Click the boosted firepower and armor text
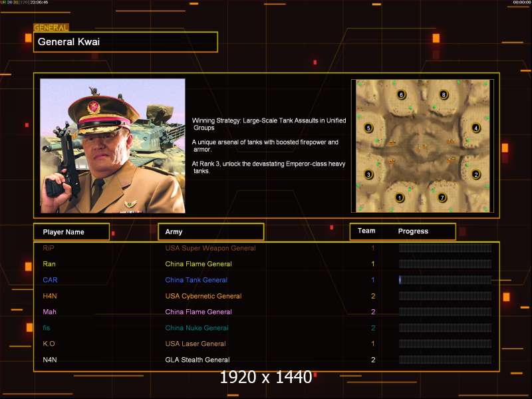532x399 pixels. (x=265, y=146)
